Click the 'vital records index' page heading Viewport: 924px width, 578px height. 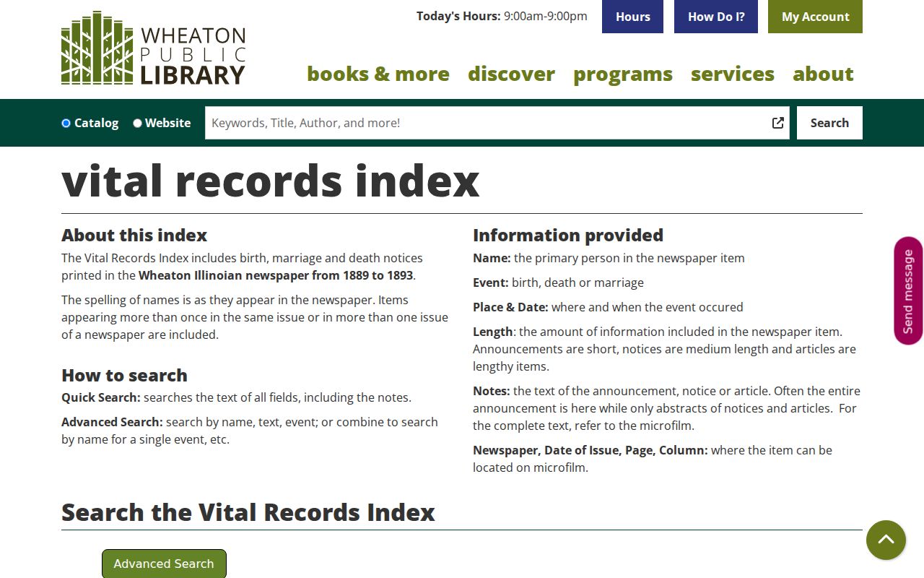[x=271, y=181]
